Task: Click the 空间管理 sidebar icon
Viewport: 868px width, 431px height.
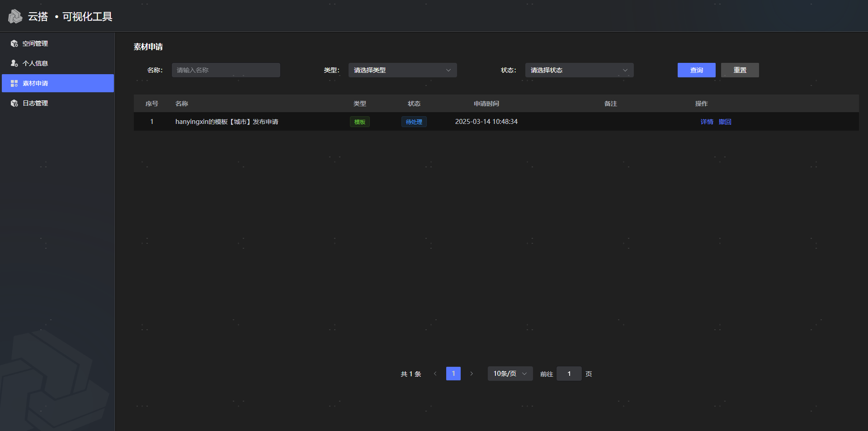Action: pos(14,43)
